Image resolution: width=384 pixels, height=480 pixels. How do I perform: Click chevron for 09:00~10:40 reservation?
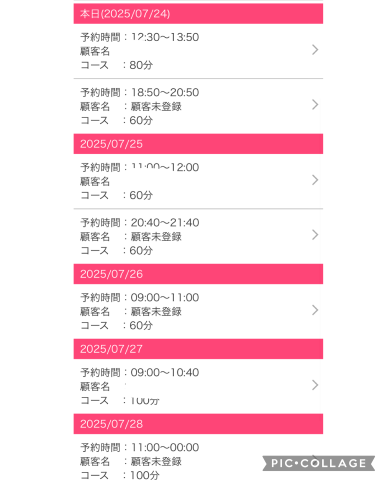click(315, 385)
